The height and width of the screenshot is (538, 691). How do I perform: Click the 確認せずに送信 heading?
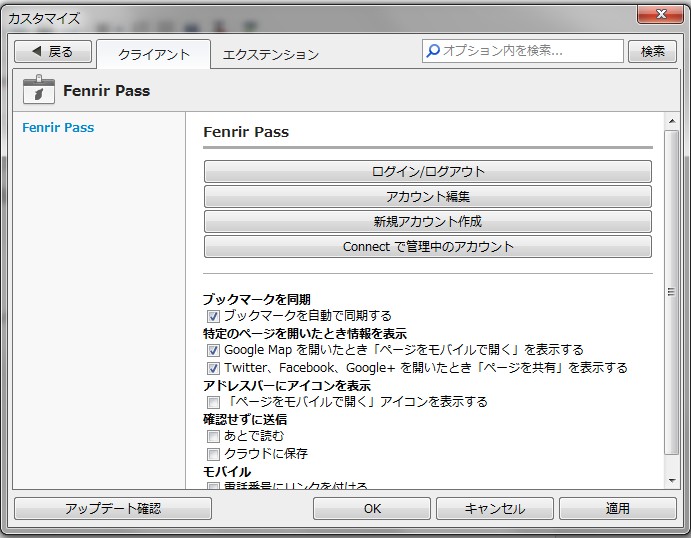pos(245,419)
